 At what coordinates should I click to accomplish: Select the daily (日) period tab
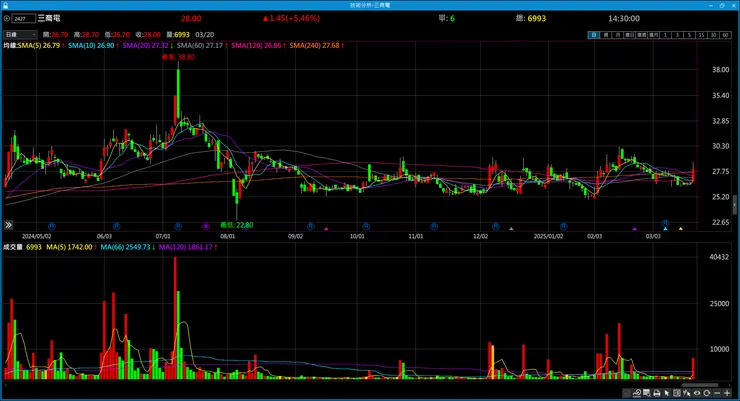[x=593, y=35]
